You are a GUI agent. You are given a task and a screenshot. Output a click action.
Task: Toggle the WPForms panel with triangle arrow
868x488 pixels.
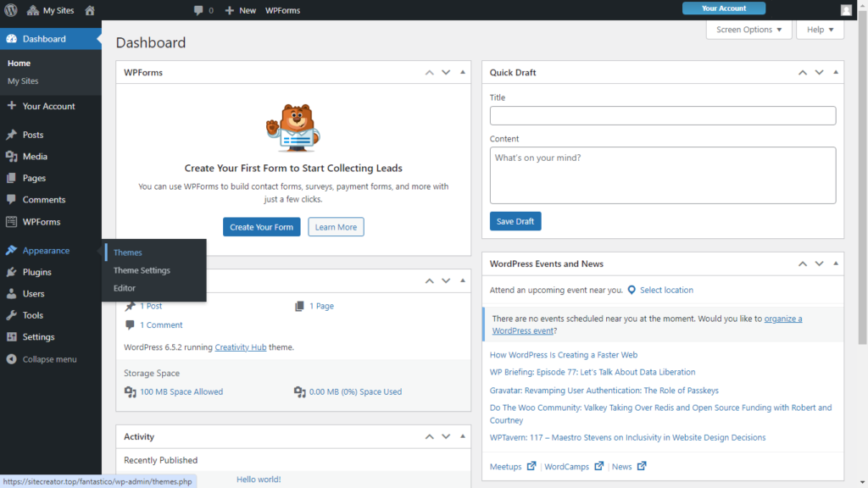tap(462, 72)
